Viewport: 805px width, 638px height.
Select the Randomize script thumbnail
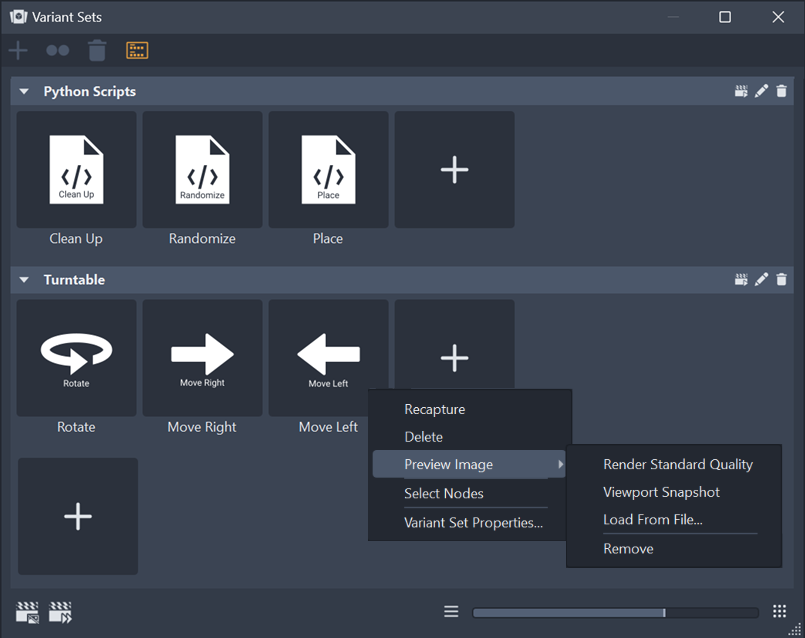202,169
